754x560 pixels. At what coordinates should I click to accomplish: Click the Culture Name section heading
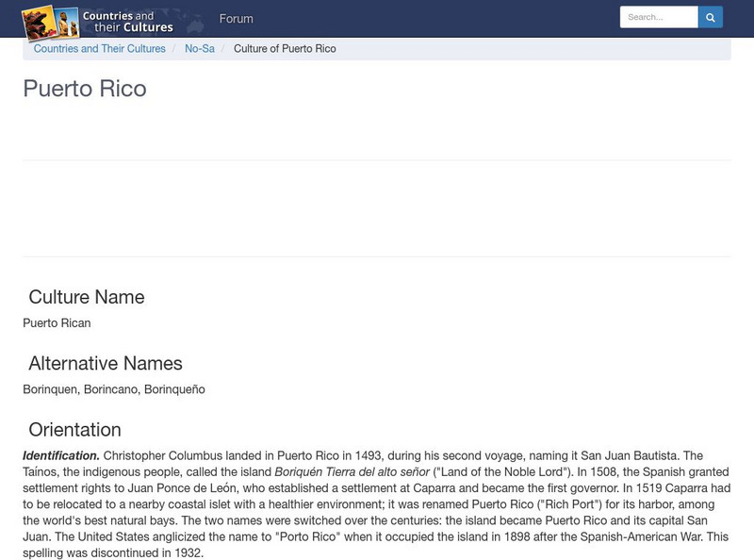click(x=89, y=296)
